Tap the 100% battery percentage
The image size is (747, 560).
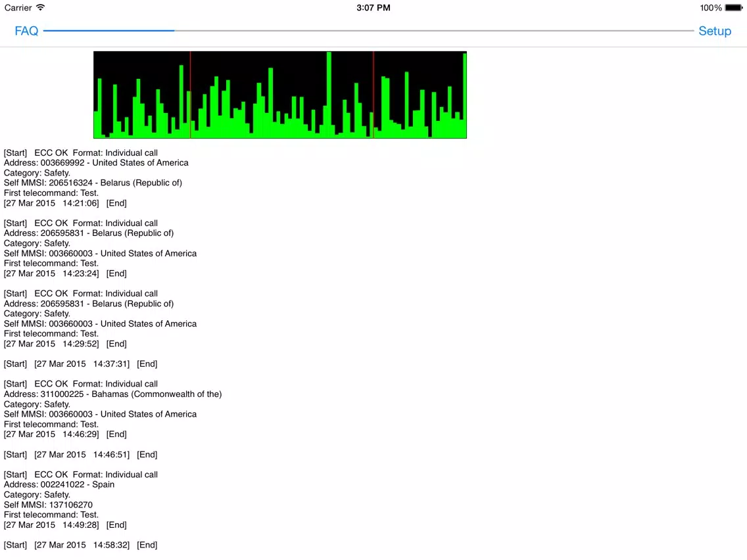pos(711,8)
